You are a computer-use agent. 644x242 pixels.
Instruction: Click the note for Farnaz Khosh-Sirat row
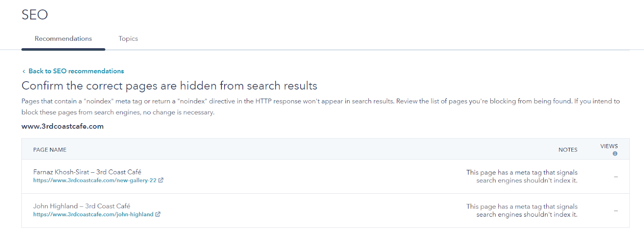[522, 176]
